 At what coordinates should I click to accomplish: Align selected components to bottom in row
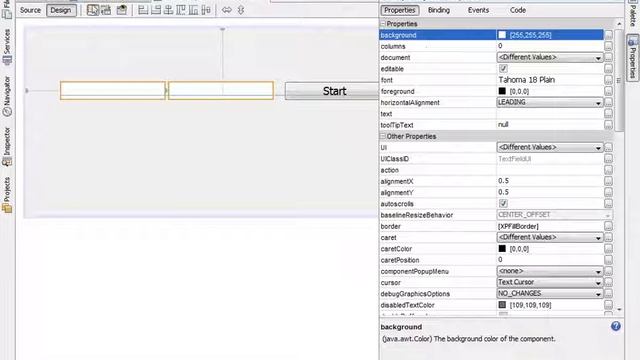(x=193, y=10)
